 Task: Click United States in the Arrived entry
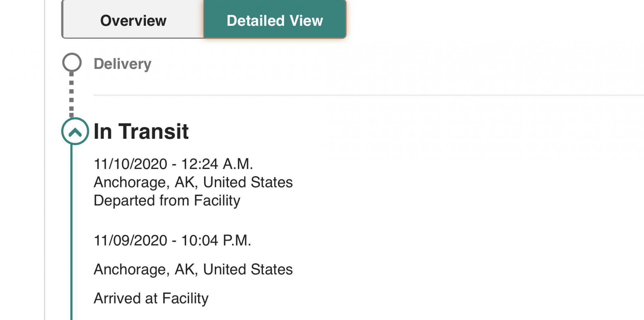(x=248, y=269)
